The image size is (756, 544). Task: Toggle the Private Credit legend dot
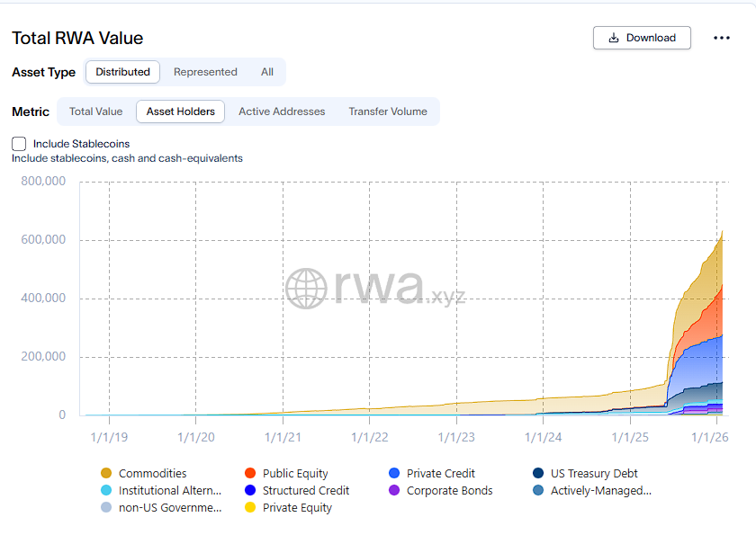point(394,473)
